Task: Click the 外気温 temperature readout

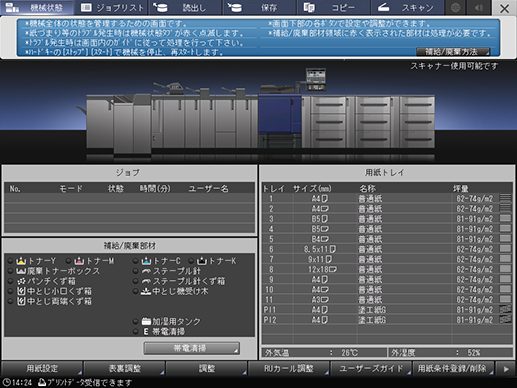Action: [324, 353]
